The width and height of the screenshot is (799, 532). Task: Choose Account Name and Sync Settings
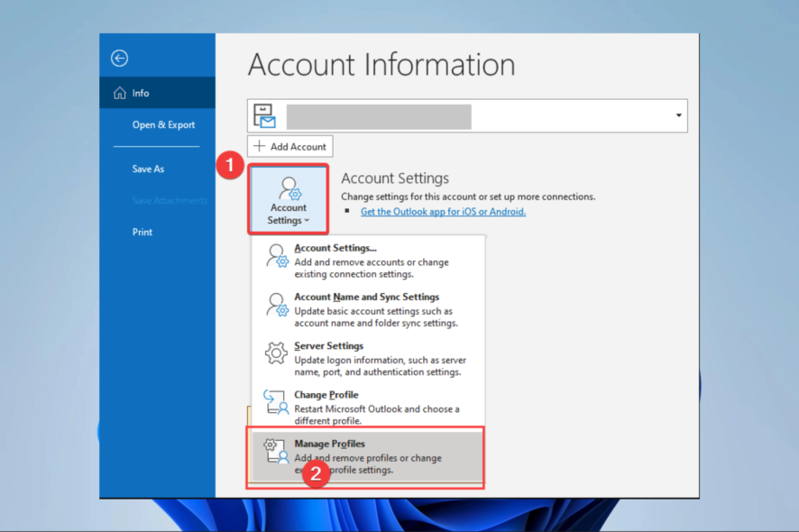[368, 309]
